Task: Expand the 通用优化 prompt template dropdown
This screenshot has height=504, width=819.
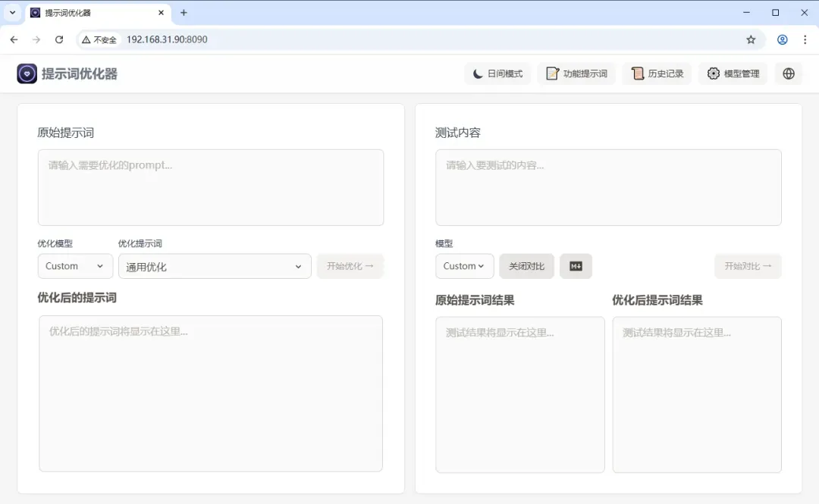Action: (215, 266)
